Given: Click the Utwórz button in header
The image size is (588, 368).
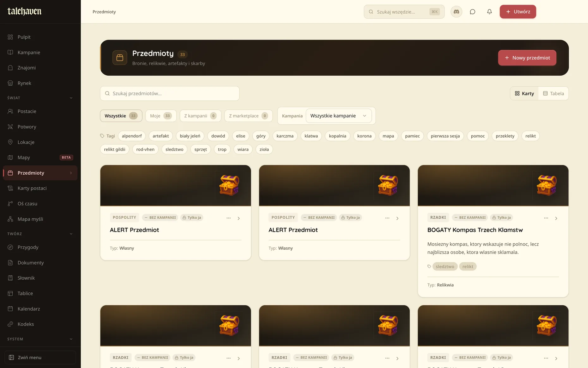Looking at the screenshot, I should [518, 12].
